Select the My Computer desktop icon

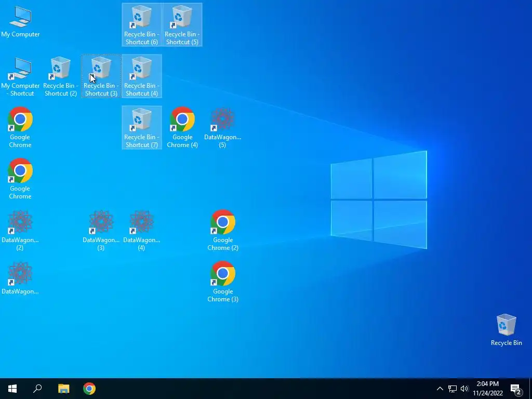[x=20, y=22]
